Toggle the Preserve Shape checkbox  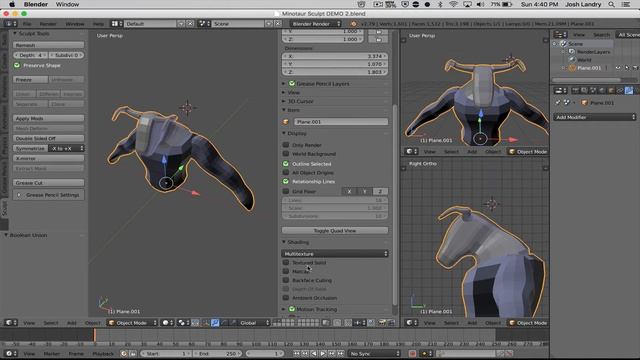17,65
